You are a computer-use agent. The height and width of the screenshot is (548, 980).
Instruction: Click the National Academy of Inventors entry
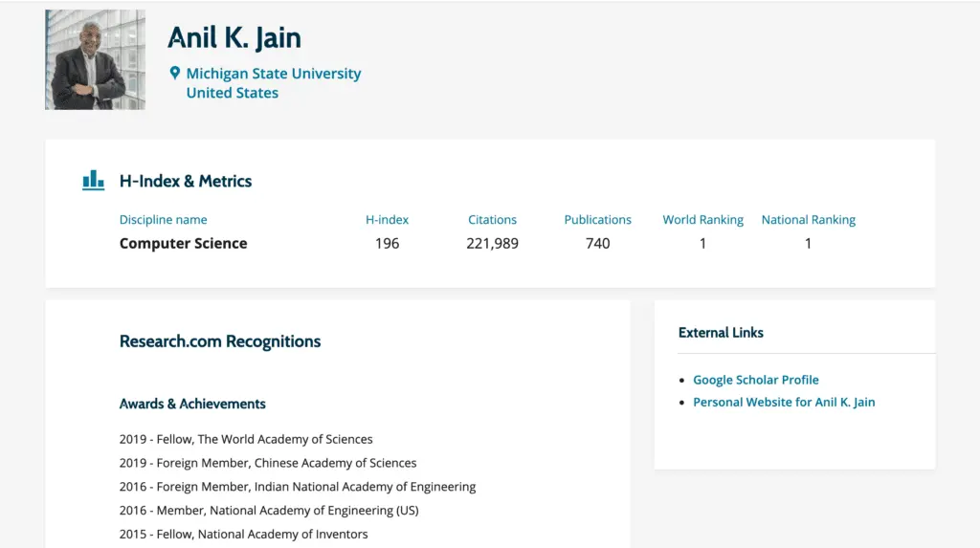(244, 535)
